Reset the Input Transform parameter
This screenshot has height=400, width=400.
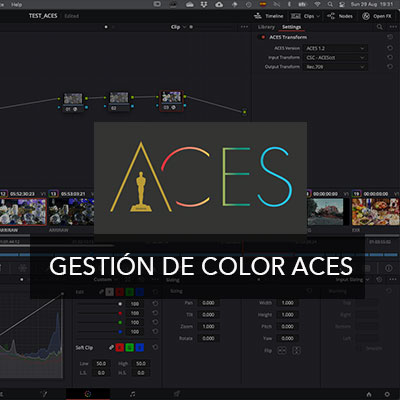coord(390,57)
